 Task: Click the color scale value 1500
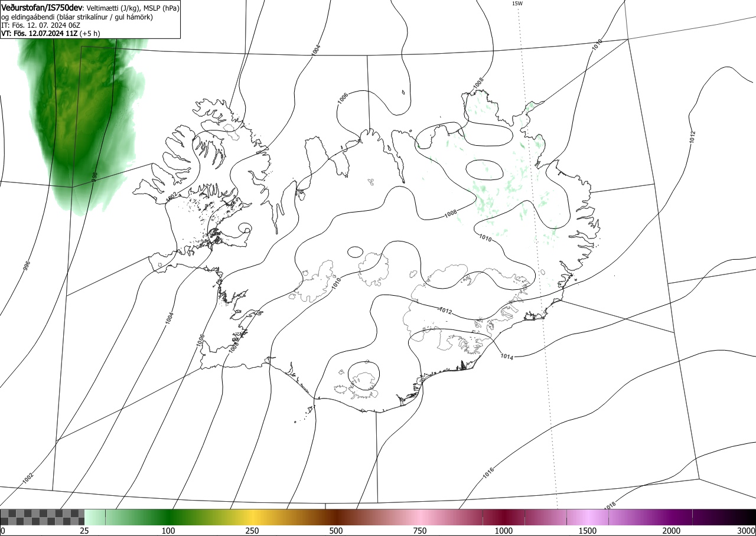coord(588,531)
